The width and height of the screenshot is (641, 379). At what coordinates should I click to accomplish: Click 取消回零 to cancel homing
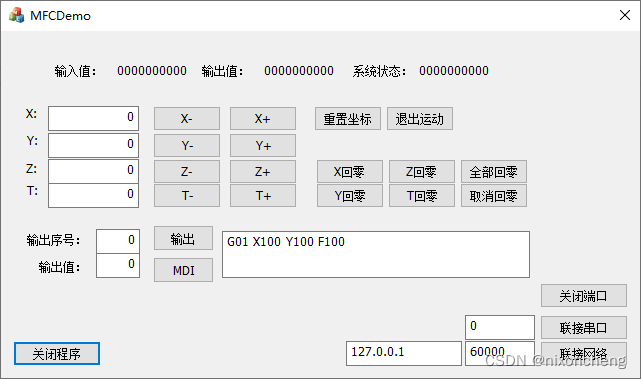(494, 195)
